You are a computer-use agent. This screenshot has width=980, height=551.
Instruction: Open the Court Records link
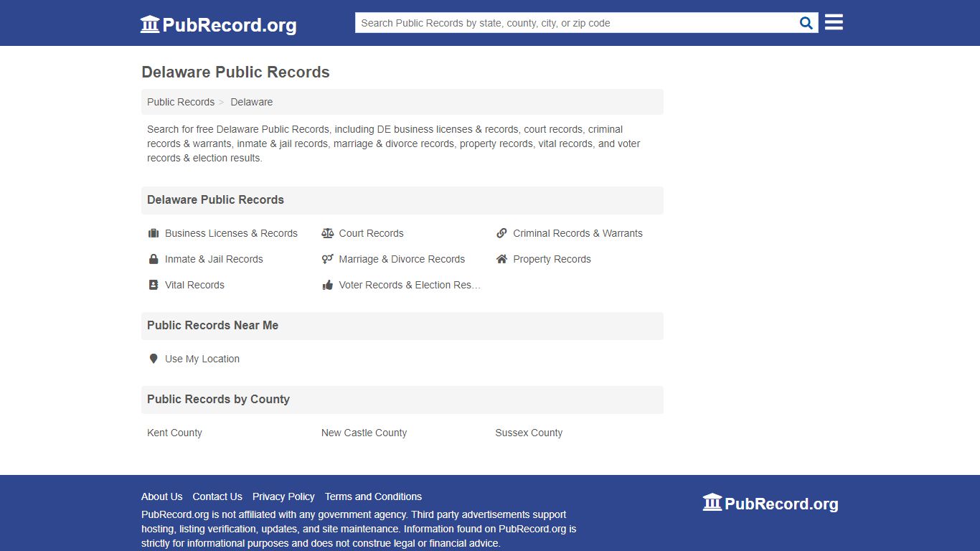371,233
